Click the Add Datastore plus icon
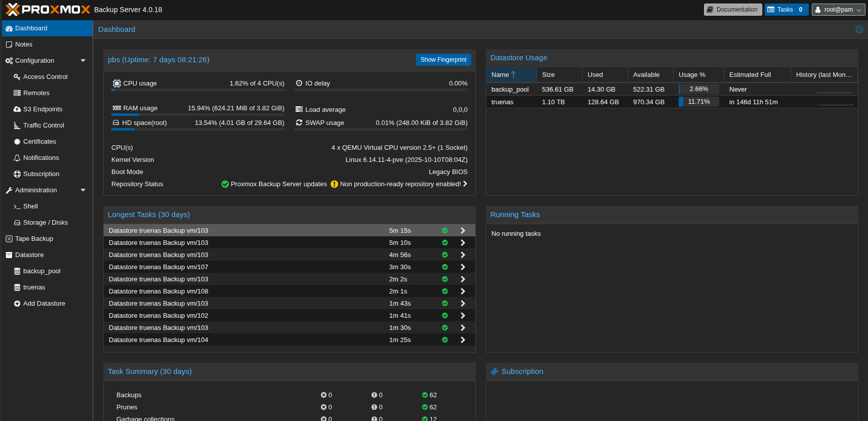 [x=17, y=304]
